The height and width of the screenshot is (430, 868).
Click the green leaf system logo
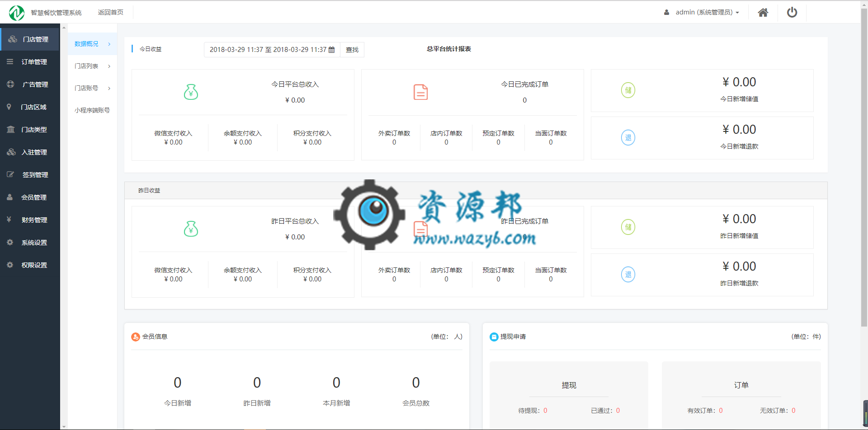pos(17,13)
